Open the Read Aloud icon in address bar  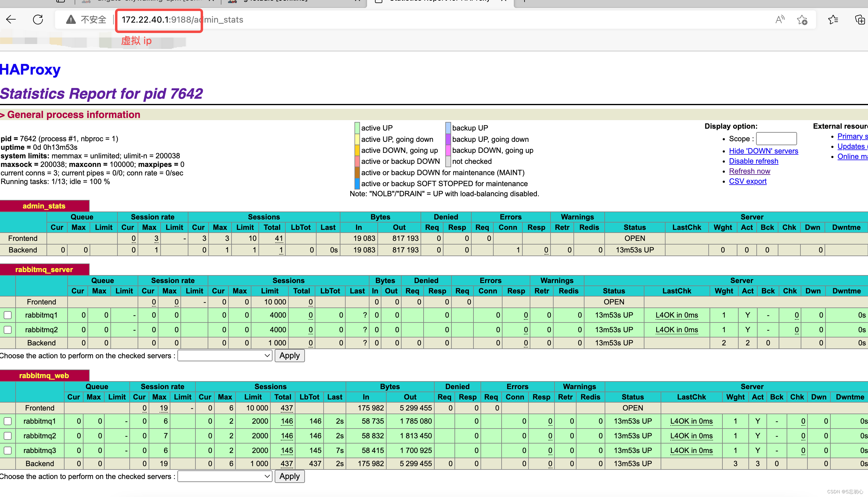point(780,20)
